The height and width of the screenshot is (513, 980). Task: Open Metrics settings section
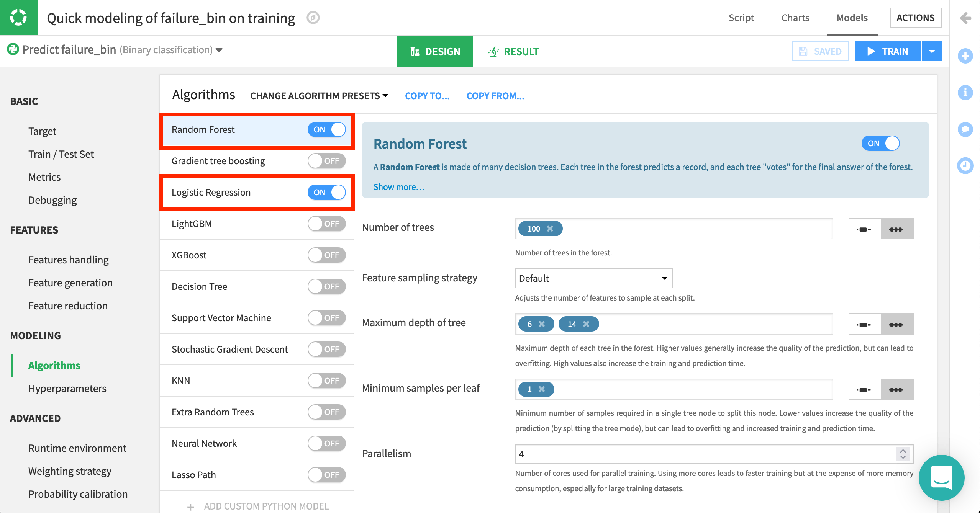pos(44,177)
